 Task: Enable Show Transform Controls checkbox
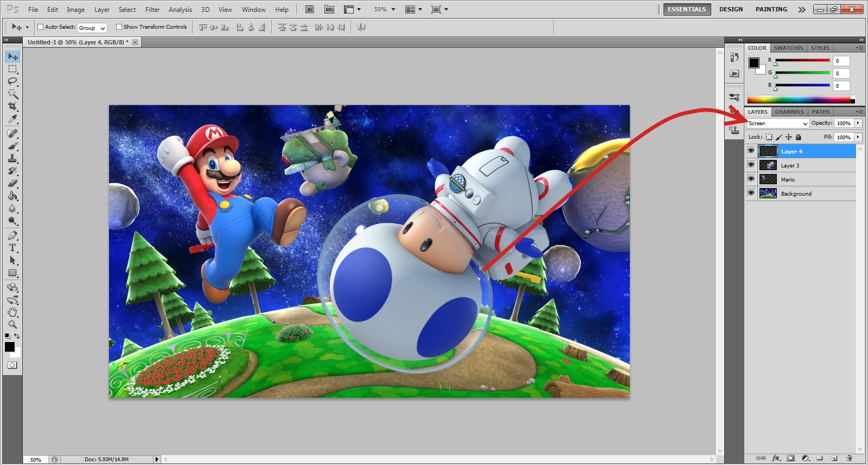point(119,27)
